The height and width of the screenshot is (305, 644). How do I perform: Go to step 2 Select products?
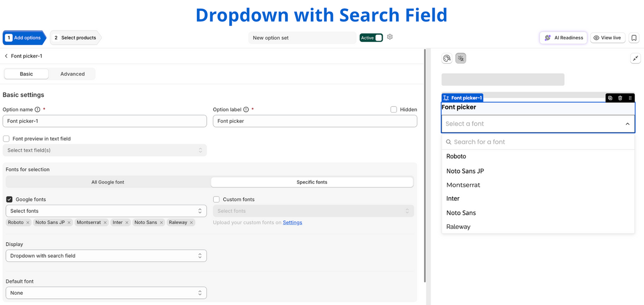tap(76, 38)
